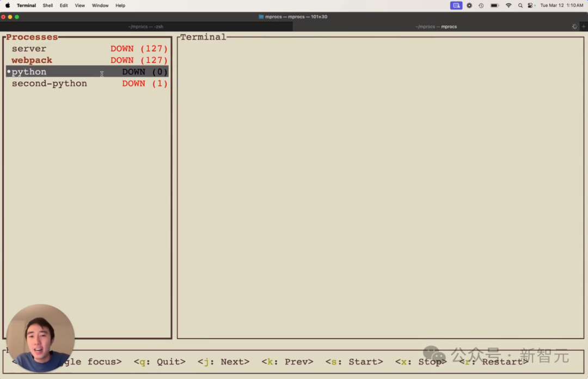
Task: Click the Start shortcut hint
Action: tap(354, 362)
